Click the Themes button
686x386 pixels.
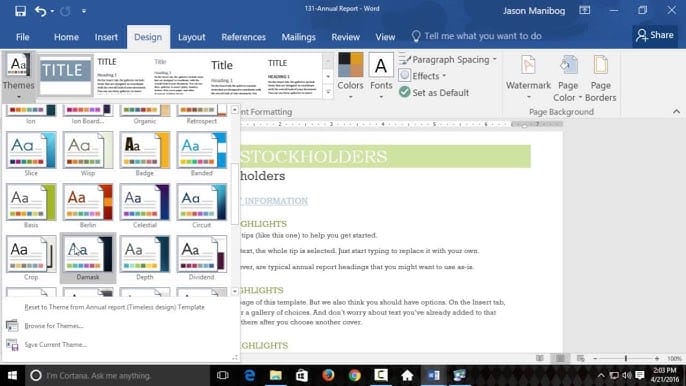tap(18, 77)
